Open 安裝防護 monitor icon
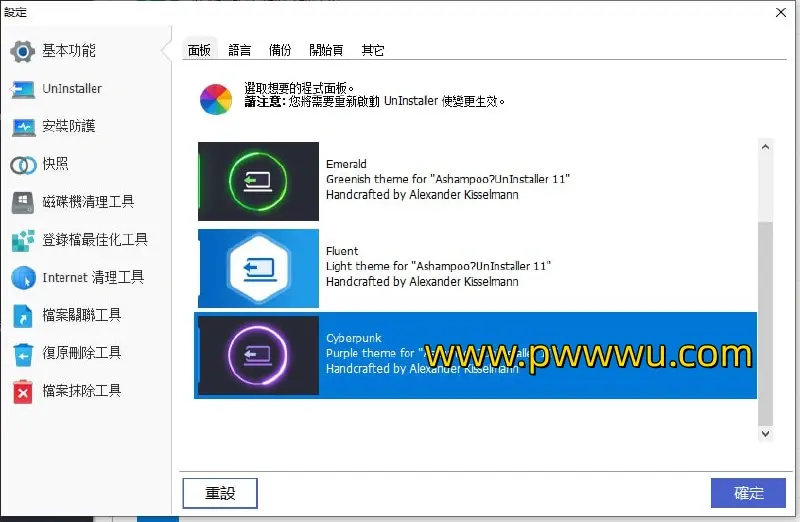This screenshot has width=800, height=522. click(23, 127)
